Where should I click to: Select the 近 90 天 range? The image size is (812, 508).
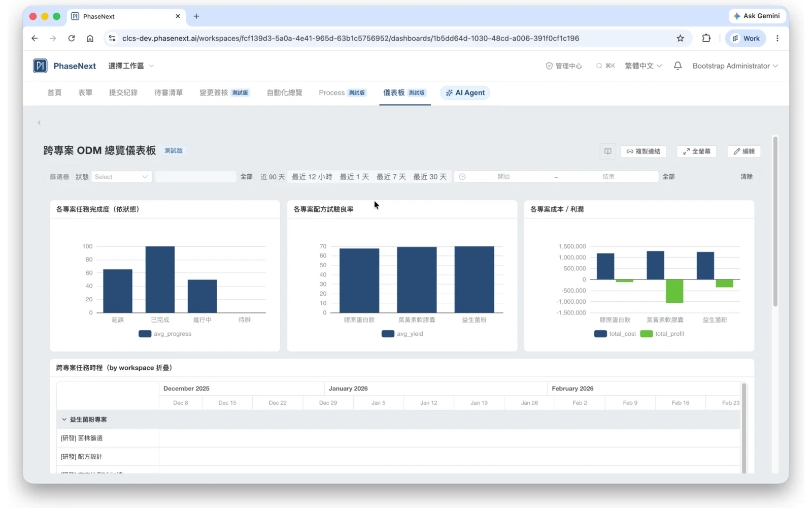pyautogui.click(x=273, y=177)
